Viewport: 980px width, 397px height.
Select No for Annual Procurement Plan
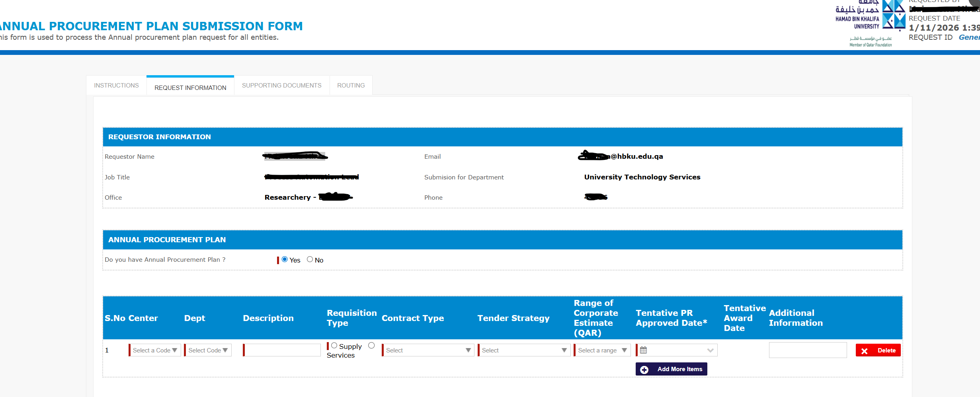tap(310, 259)
